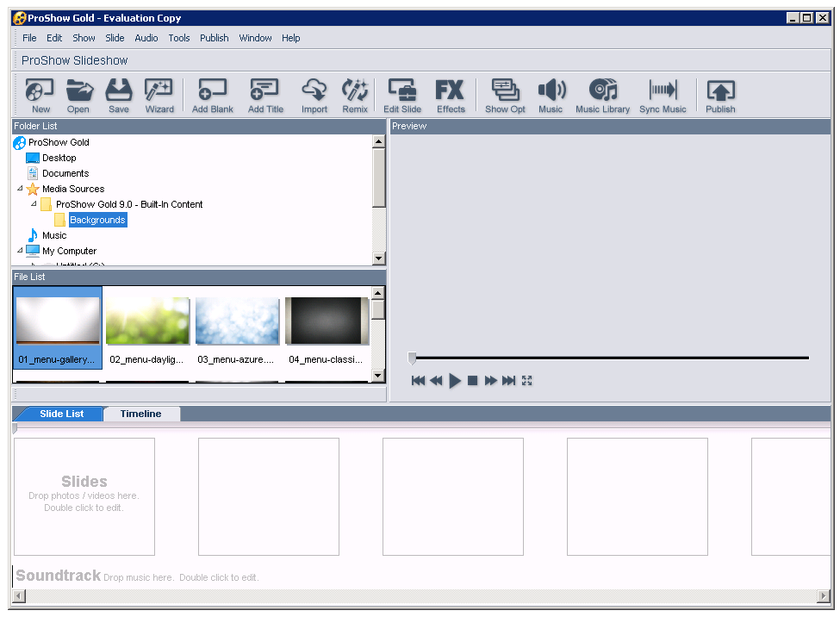The width and height of the screenshot is (840, 623).
Task: Play the slideshow preview
Action: 455,380
